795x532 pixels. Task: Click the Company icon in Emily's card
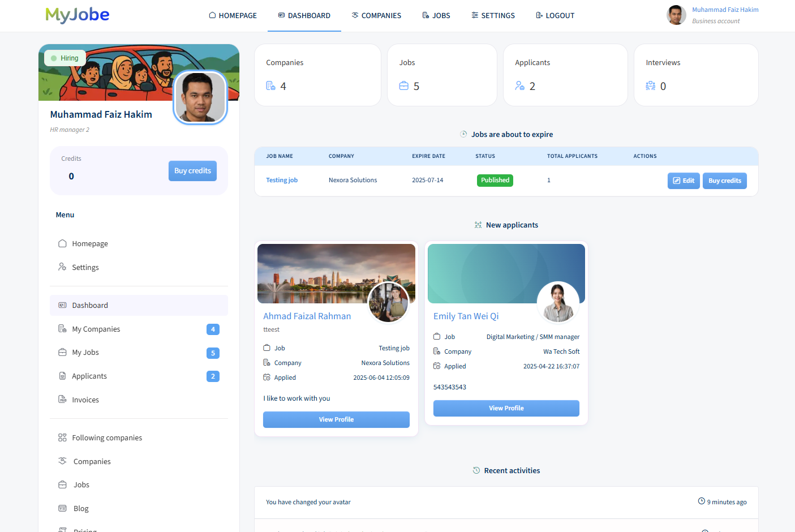(437, 351)
